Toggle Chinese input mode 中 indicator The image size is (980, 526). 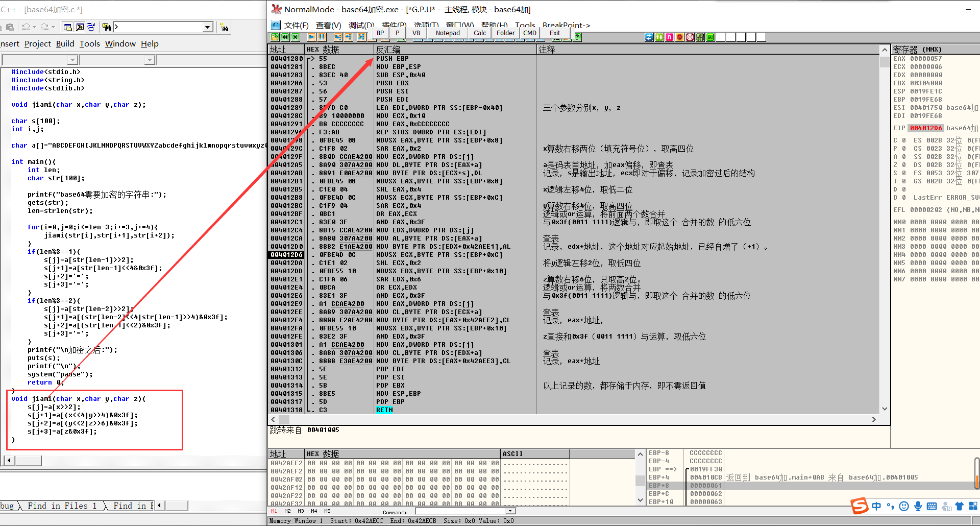(876, 506)
